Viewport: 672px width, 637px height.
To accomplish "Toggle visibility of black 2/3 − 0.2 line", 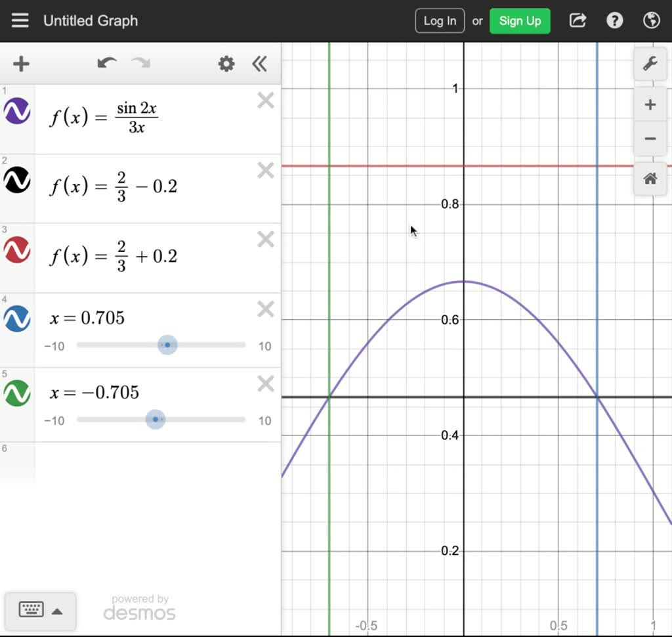I will 17,179.
